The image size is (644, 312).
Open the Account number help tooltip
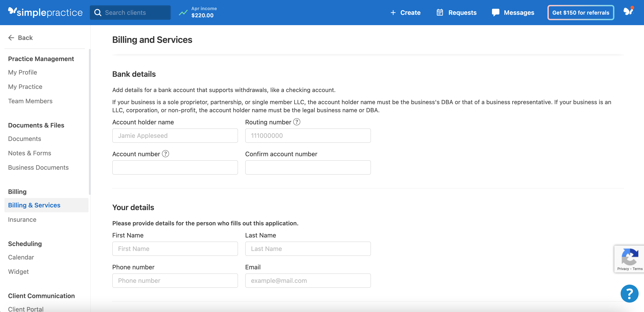pos(165,154)
